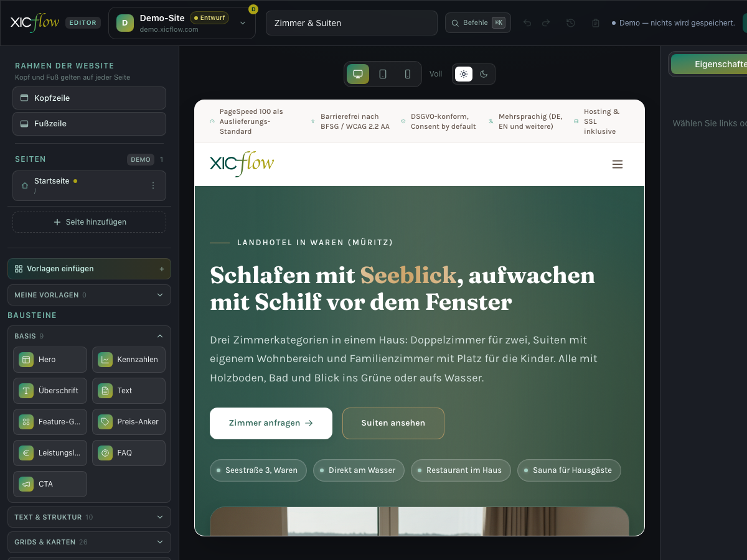Open the Kopfzeile settings
The width and height of the screenshot is (747, 560).
[x=89, y=98]
